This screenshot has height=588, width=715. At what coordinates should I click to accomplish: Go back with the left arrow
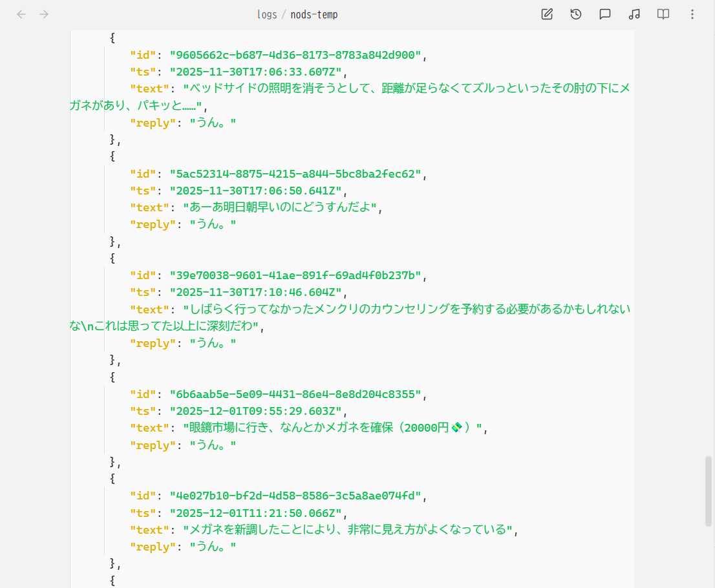(x=21, y=15)
